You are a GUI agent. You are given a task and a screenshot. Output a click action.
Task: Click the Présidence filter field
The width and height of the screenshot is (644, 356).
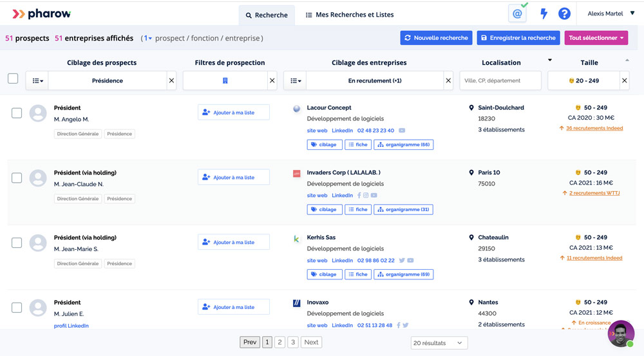[108, 80]
